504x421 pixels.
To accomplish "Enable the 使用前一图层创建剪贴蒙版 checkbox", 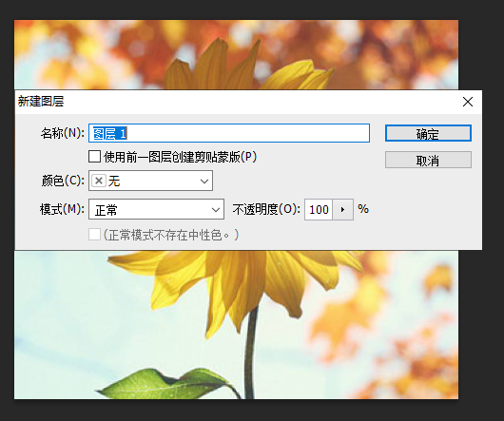I will click(x=94, y=157).
